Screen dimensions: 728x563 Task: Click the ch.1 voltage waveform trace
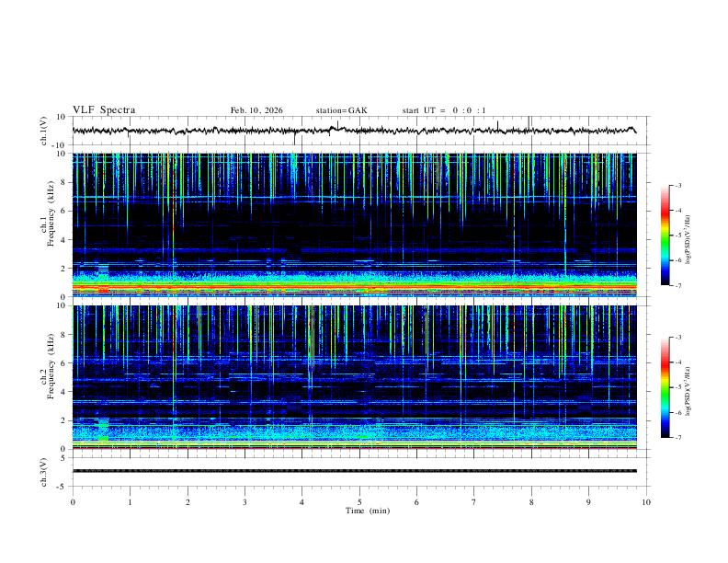(354, 131)
